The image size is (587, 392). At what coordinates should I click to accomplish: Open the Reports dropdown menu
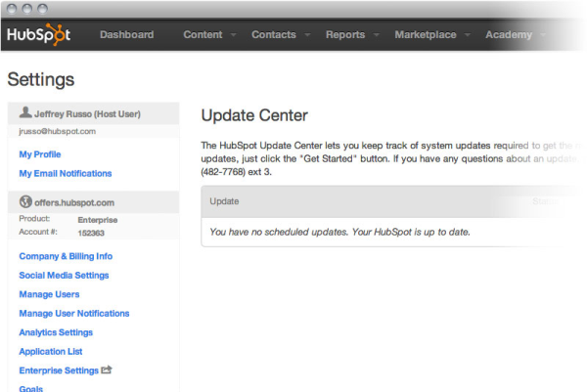[x=352, y=35]
